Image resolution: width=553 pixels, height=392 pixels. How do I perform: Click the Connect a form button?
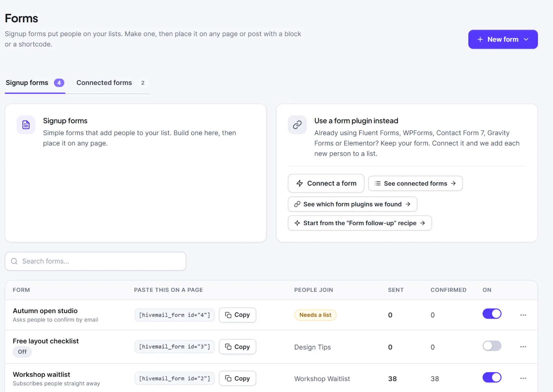(326, 183)
